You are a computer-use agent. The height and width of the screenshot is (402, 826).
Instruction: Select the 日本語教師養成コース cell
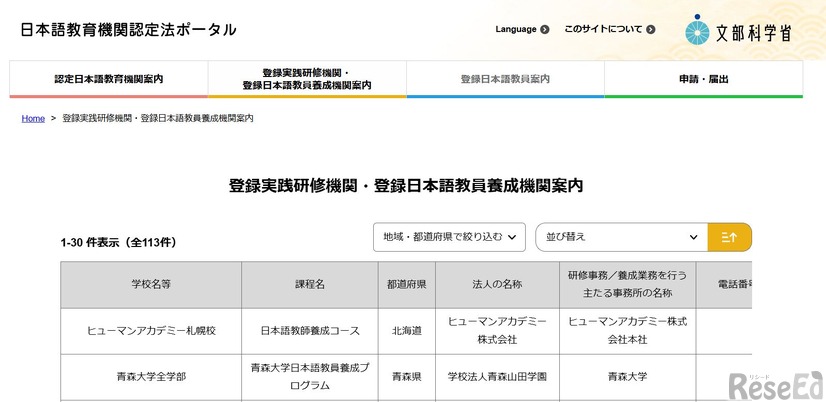[310, 331]
